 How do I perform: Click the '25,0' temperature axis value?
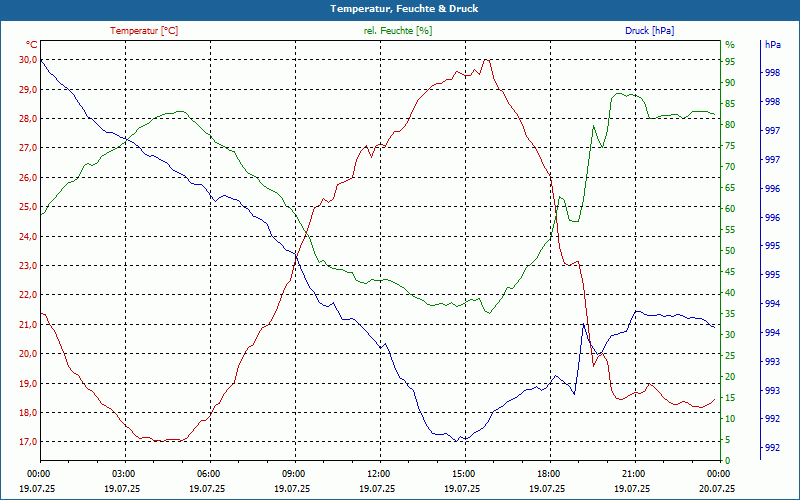pos(28,207)
